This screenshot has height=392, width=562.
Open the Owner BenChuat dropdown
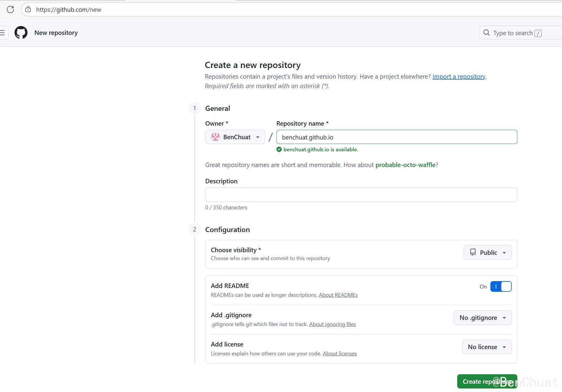pyautogui.click(x=235, y=137)
